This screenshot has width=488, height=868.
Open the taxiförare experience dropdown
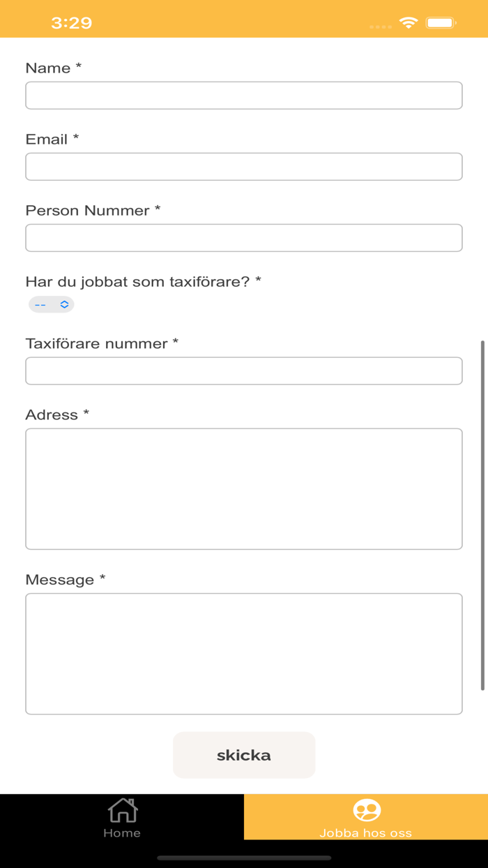51,304
